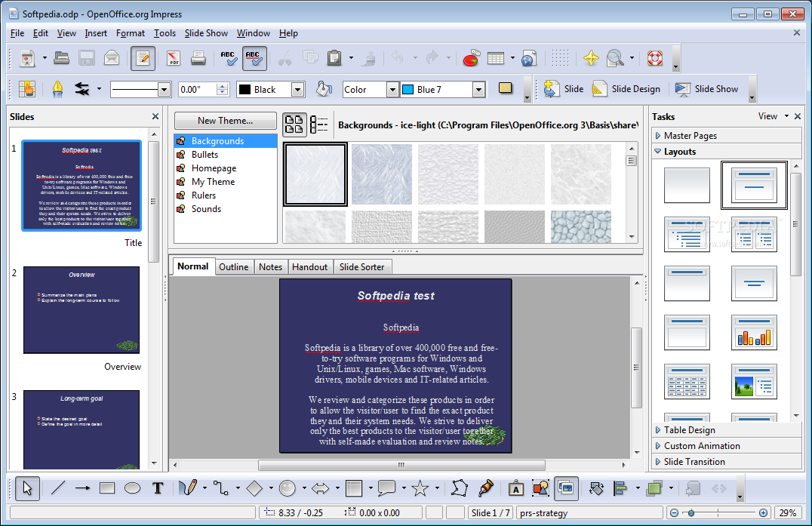Screen dimensions: 812x526
Task: Select the Curve drawing tool
Action: pos(188,488)
